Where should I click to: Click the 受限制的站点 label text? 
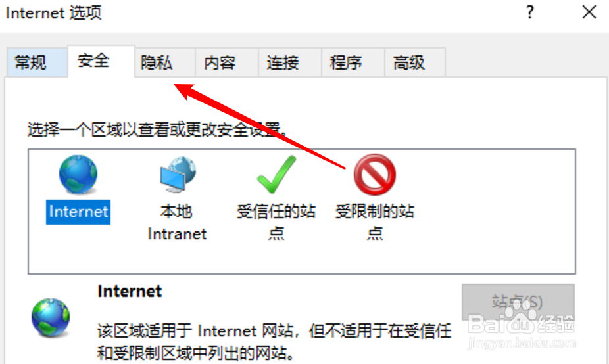[x=374, y=222]
